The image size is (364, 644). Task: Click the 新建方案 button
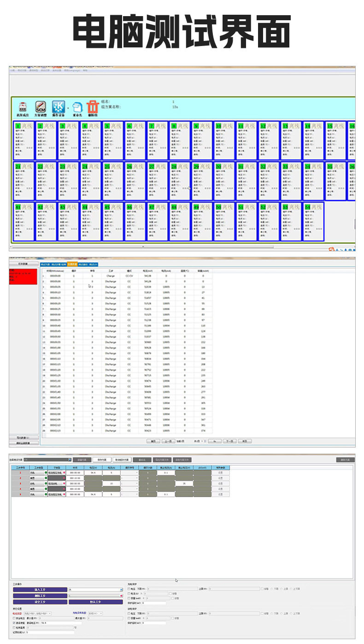coord(82,459)
